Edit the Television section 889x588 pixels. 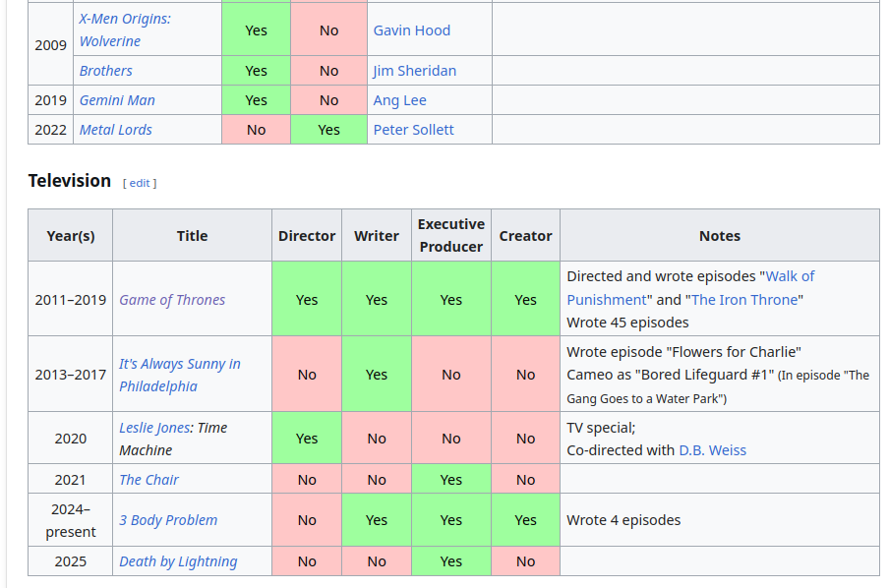[140, 183]
